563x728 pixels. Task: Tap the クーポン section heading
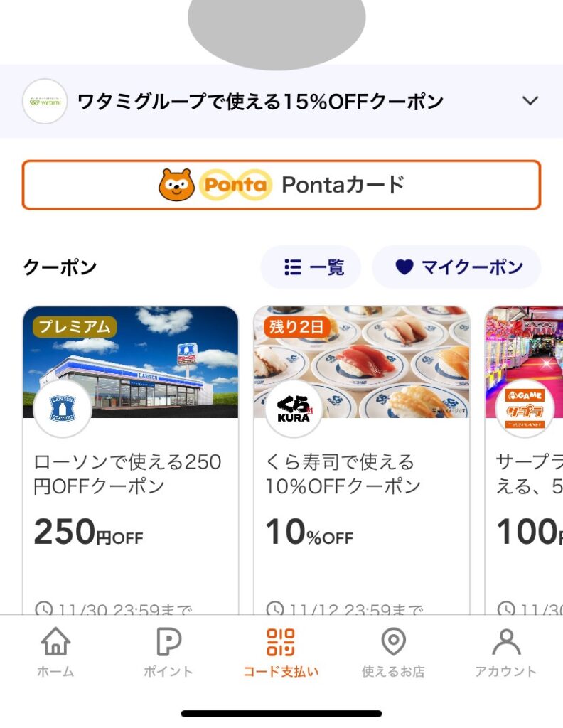(60, 268)
